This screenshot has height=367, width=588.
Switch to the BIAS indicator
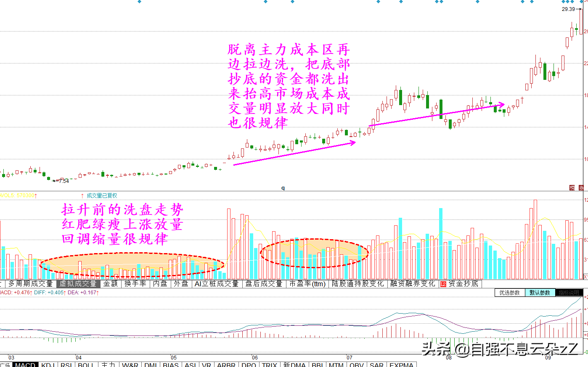(171, 364)
